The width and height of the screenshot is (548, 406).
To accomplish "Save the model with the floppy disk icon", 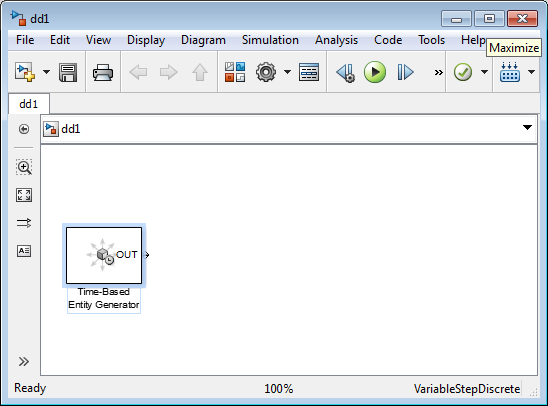I will click(x=68, y=72).
